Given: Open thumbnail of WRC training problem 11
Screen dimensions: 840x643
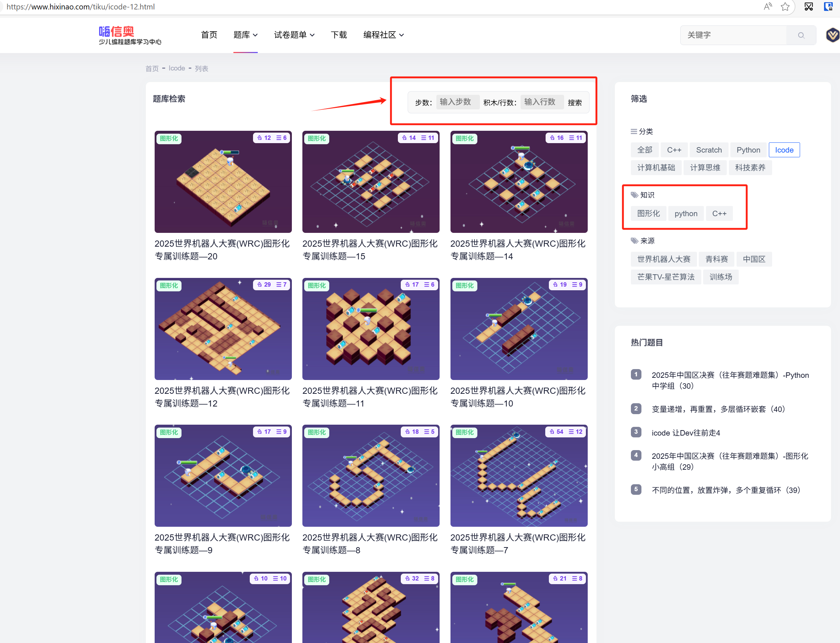Looking at the screenshot, I should pos(371,329).
